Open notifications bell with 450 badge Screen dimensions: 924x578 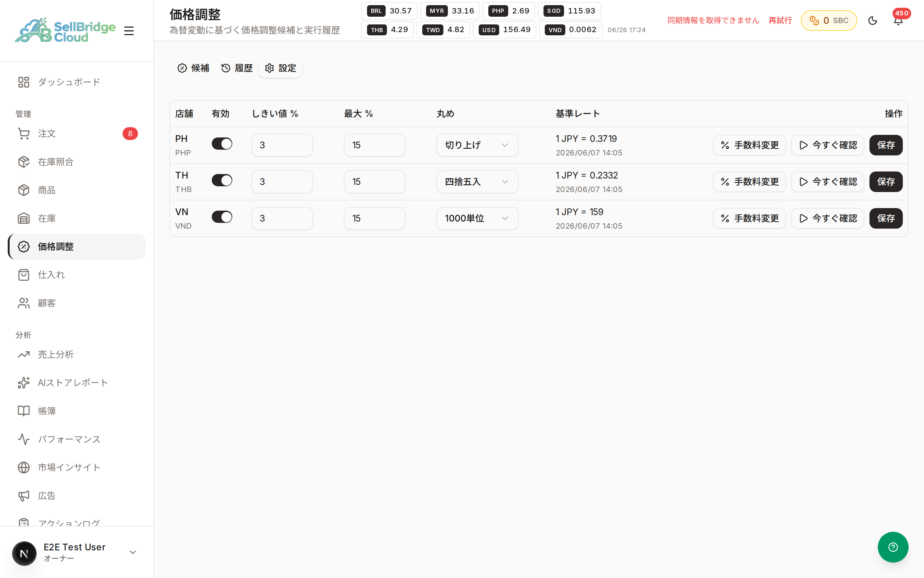point(898,20)
